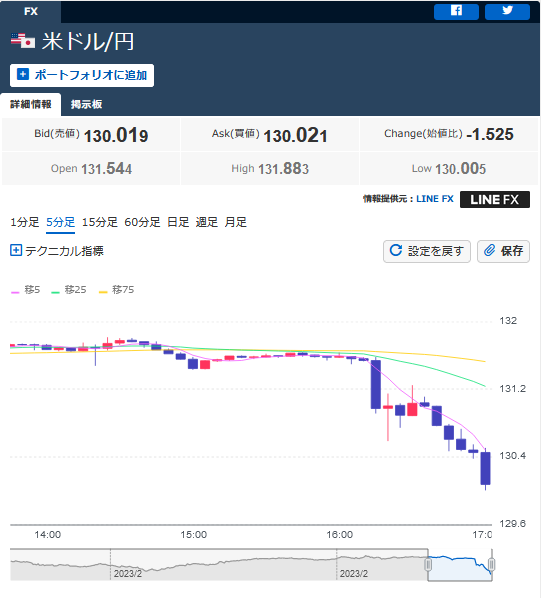Select the 詳細情報 tab

(x=31, y=104)
